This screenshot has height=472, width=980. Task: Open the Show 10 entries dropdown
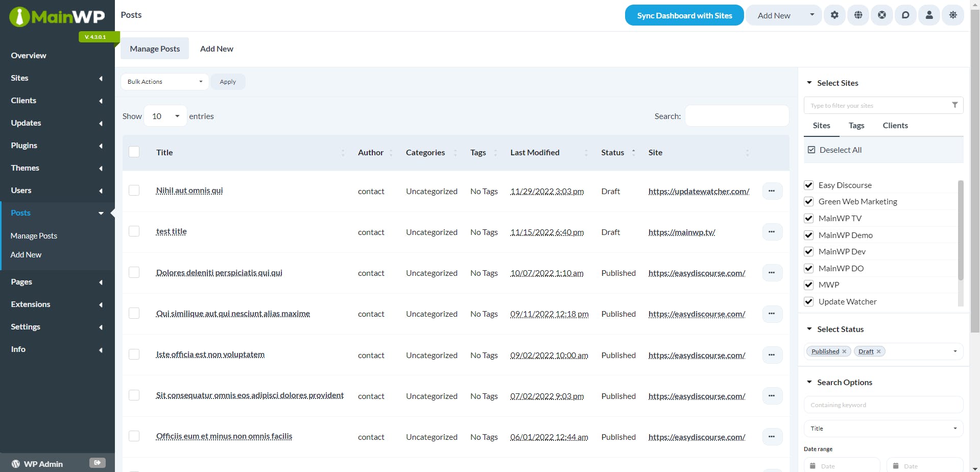click(165, 116)
